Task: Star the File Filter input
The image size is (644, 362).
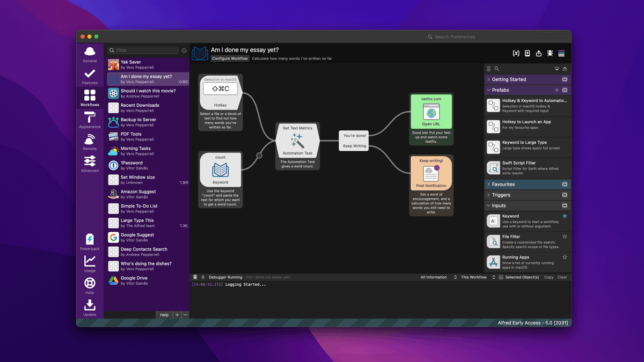Action: [x=565, y=237]
